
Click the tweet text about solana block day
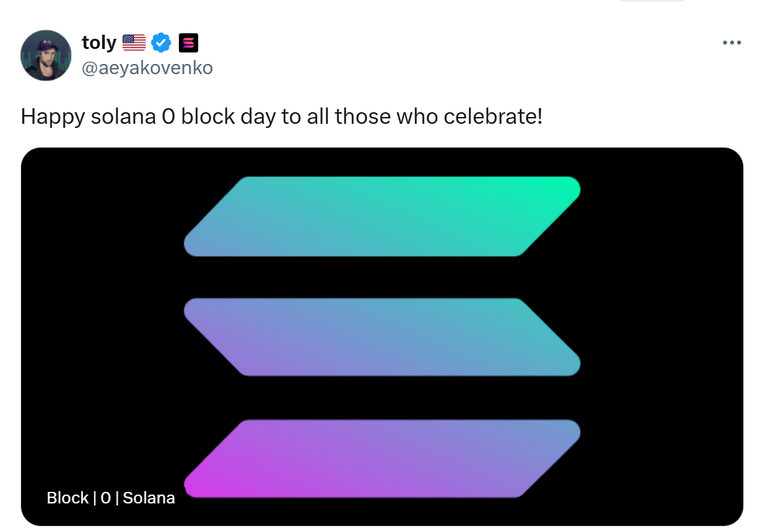click(281, 117)
